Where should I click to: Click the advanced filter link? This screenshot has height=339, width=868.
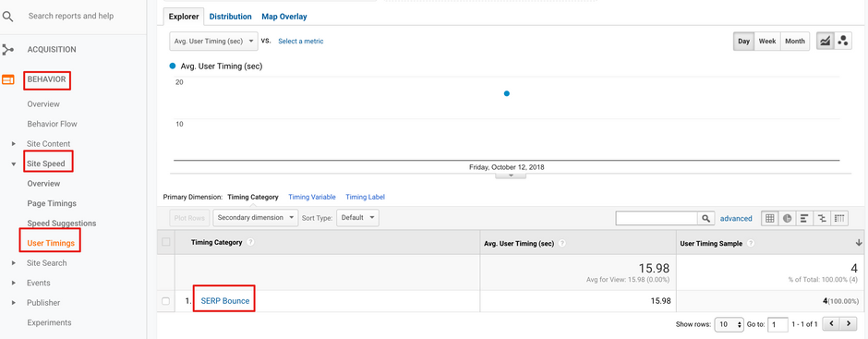click(x=736, y=218)
